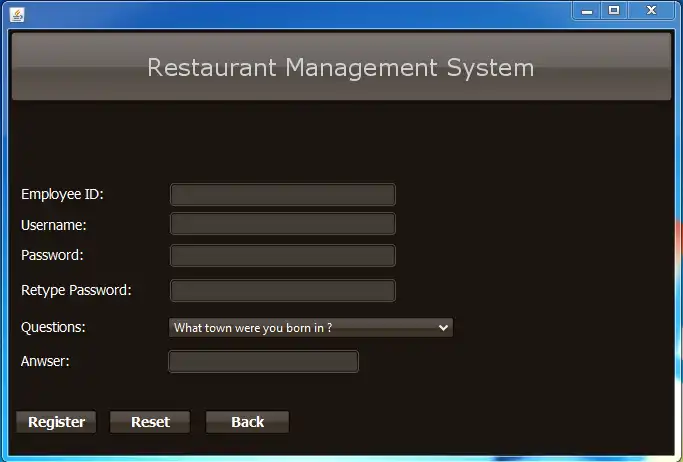Click the Java icon in the title bar
683x462 pixels.
coord(17,15)
